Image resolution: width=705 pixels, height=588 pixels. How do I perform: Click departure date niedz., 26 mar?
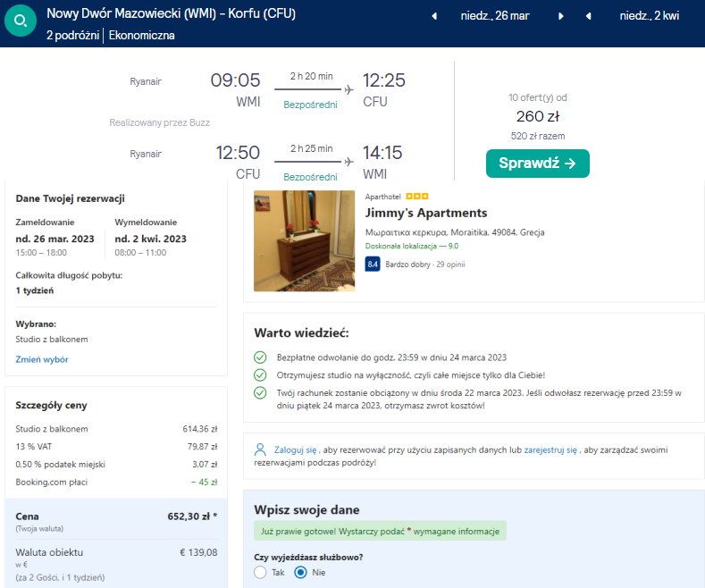495,16
